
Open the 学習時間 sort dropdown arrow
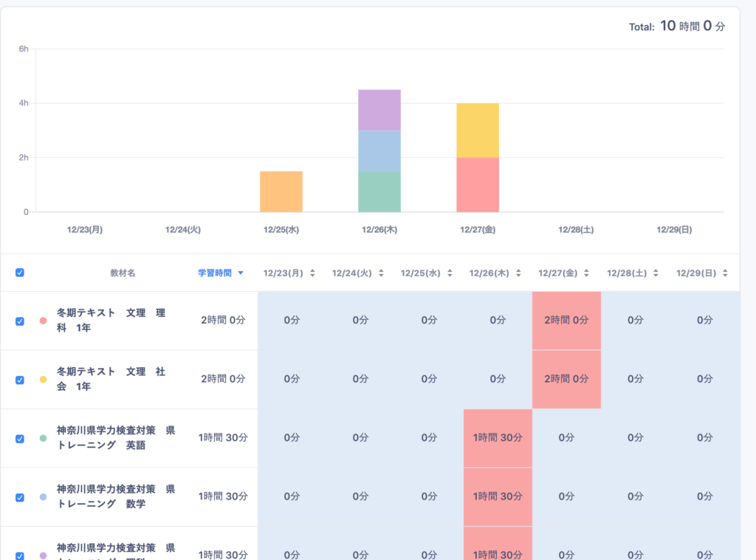pos(241,273)
